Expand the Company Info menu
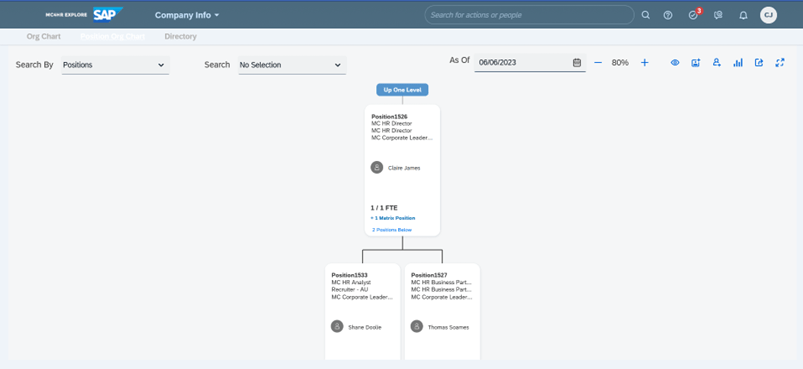 click(187, 15)
